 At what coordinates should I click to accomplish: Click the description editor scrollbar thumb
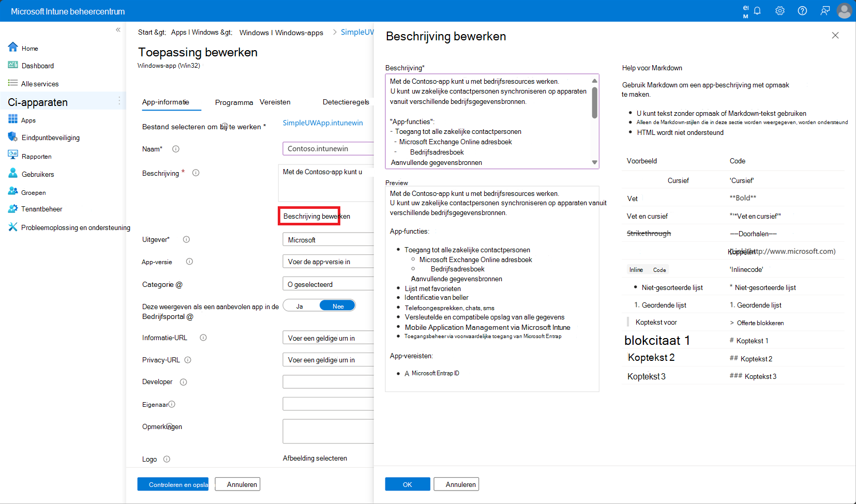(595, 102)
